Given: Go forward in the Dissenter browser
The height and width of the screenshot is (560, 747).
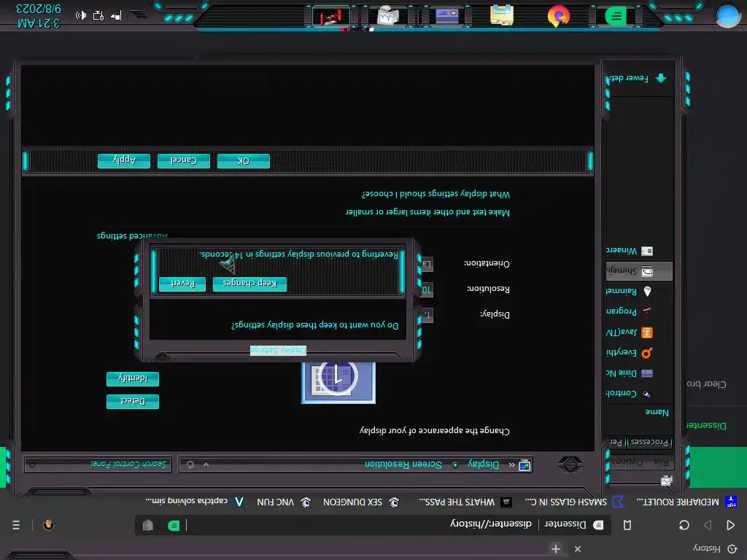Looking at the screenshot, I should [708, 525].
